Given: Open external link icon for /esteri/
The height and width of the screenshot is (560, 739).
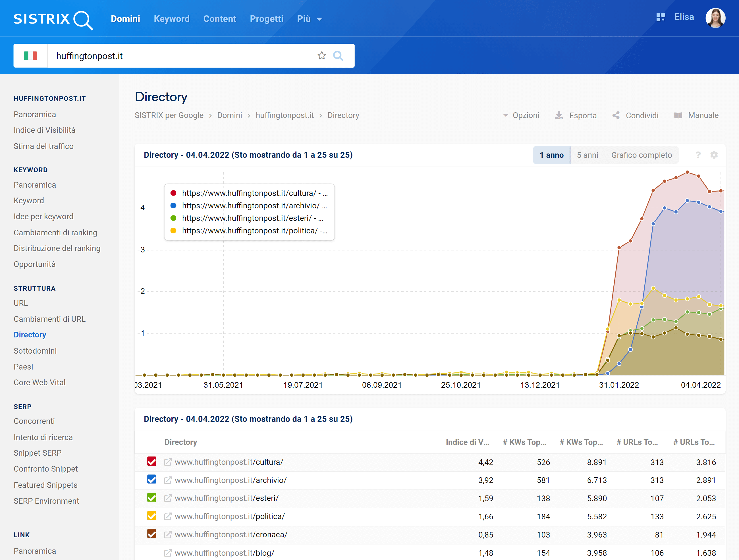Looking at the screenshot, I should pos(168,498).
